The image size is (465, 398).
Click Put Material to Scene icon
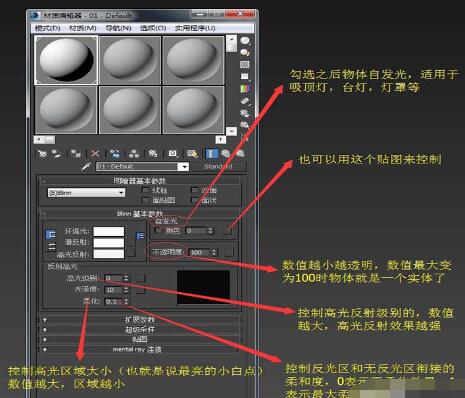tap(57, 154)
